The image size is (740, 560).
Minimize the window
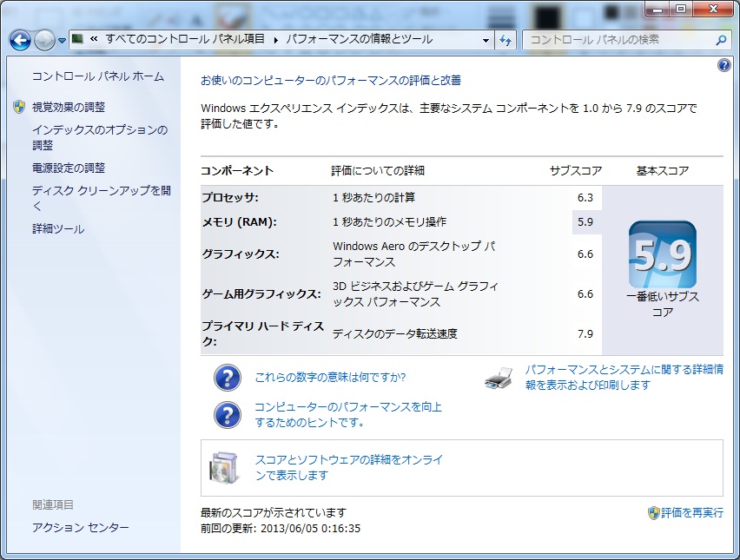tap(657, 10)
